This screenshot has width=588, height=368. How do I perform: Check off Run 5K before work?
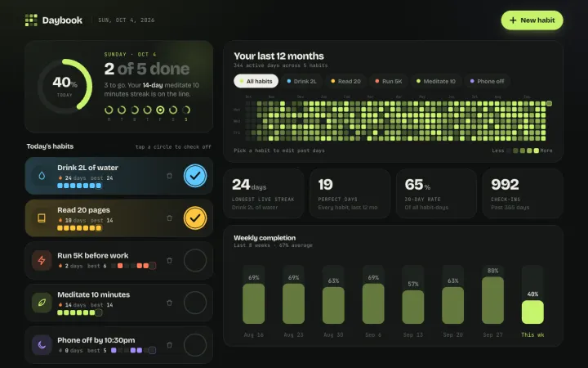tap(195, 260)
